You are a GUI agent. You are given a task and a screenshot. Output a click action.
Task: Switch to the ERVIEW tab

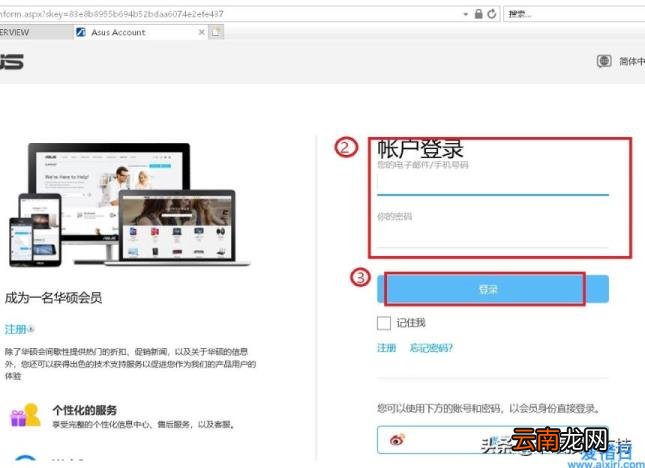(36, 32)
